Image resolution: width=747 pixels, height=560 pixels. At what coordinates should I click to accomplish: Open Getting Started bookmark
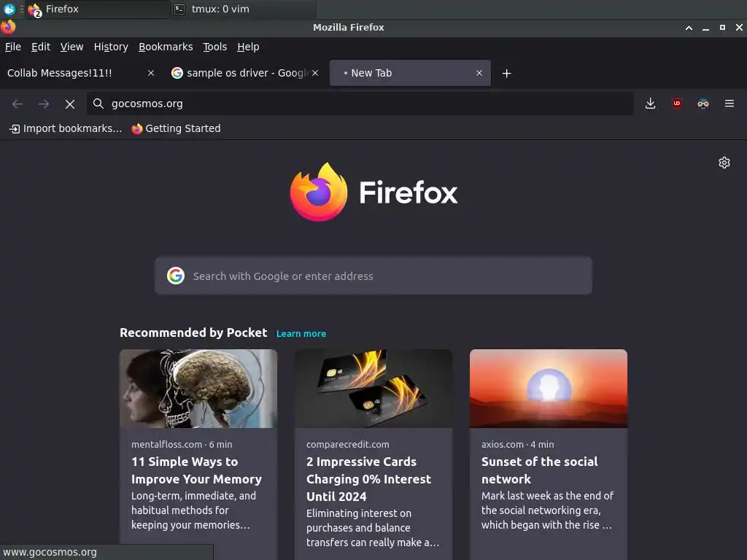(177, 128)
